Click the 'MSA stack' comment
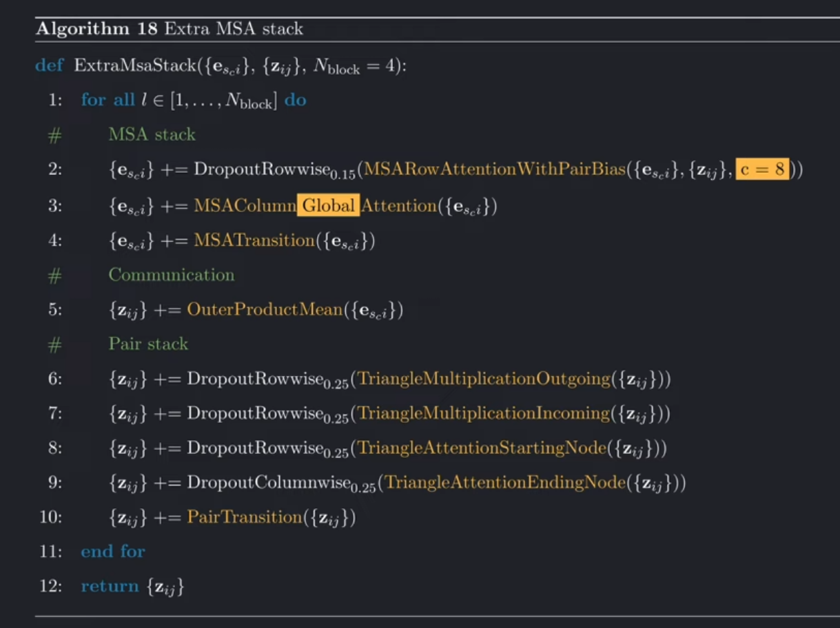 pos(151,134)
